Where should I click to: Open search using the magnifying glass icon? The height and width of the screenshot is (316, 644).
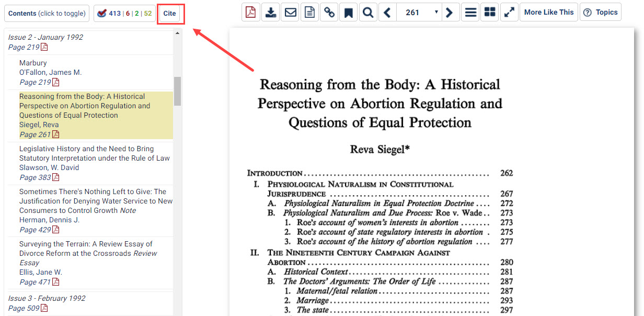(x=368, y=13)
